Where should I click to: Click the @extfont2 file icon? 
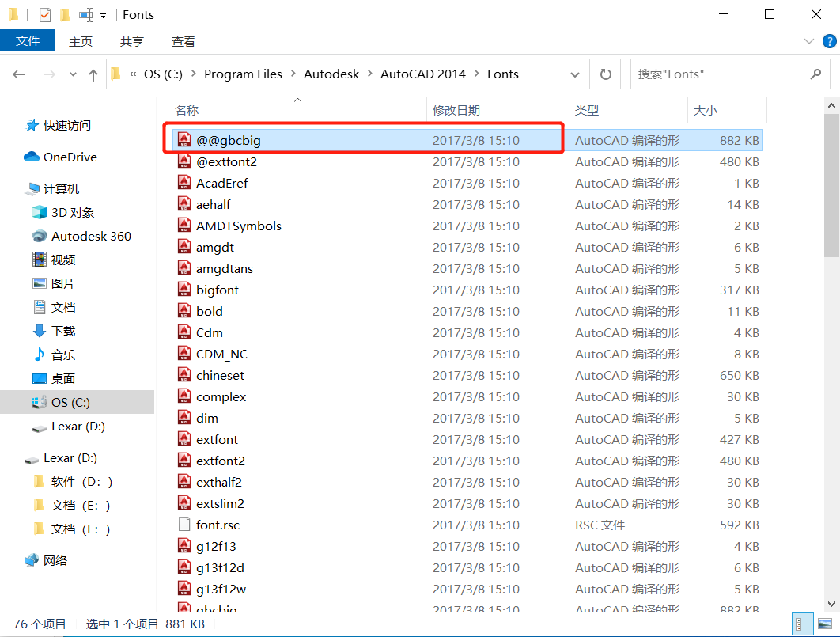184,161
